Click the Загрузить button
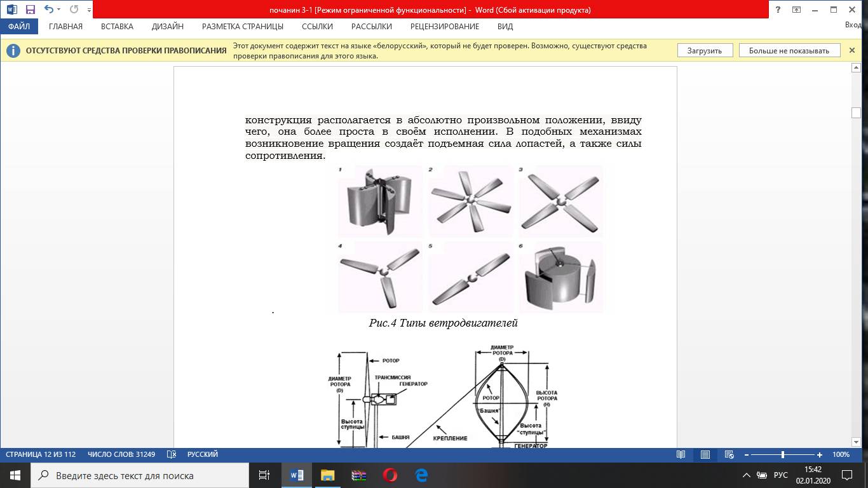 (704, 51)
